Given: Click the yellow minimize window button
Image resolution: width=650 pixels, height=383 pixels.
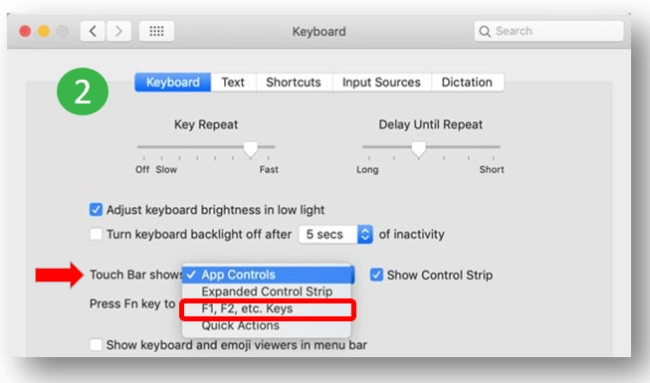Looking at the screenshot, I should click(44, 31).
